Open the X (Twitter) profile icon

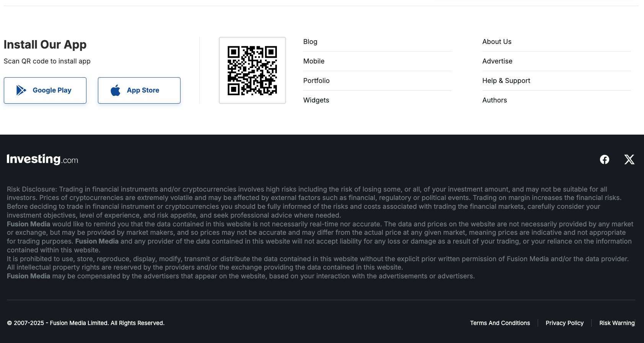pyautogui.click(x=629, y=159)
